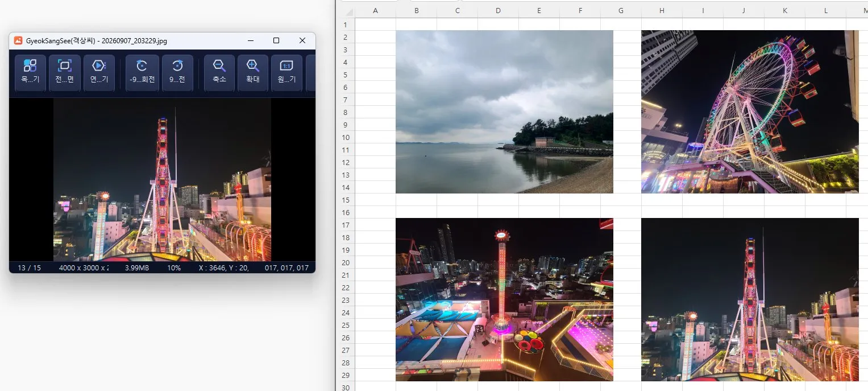Screen dimensions: 868x391
Task: Maximize the GyeokSangSee viewer window
Action: click(276, 40)
